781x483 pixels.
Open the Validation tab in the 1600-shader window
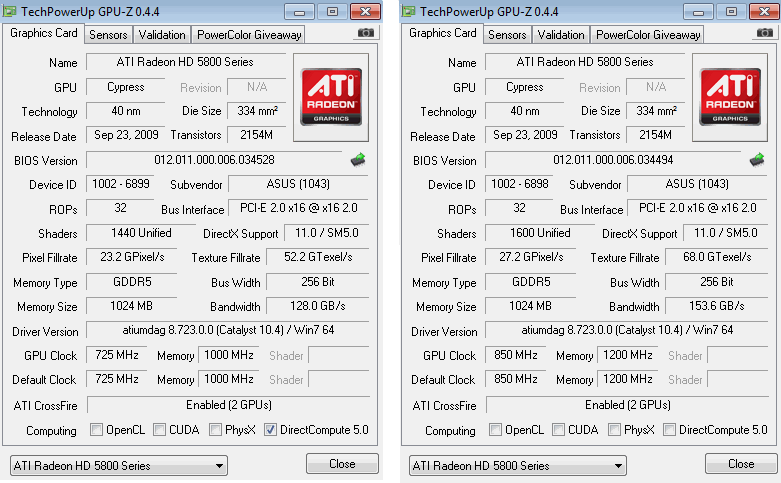(x=561, y=35)
